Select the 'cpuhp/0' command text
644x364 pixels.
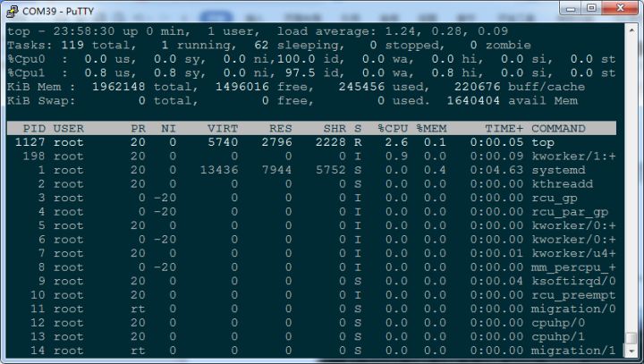(558, 323)
